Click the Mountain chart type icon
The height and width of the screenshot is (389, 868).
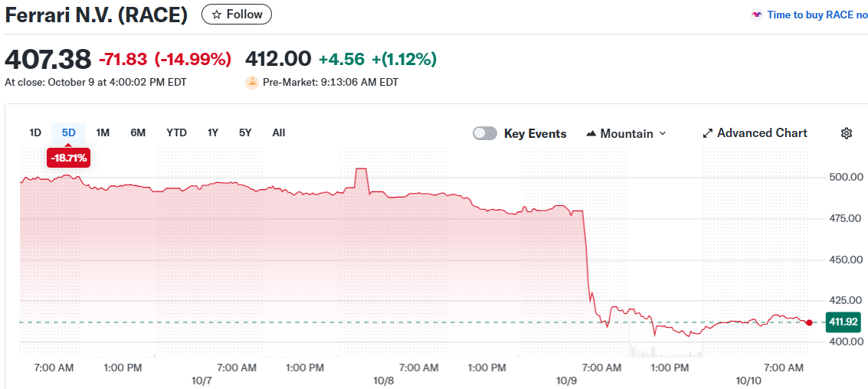[591, 133]
